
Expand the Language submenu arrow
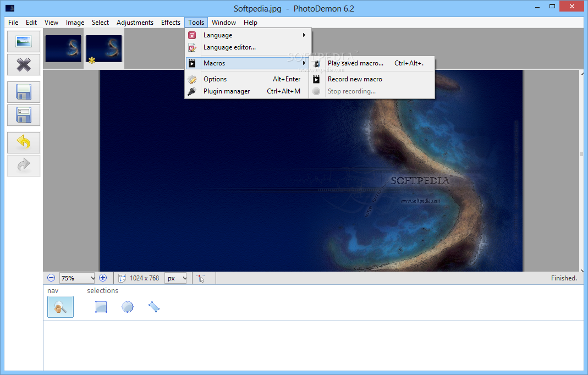point(304,35)
